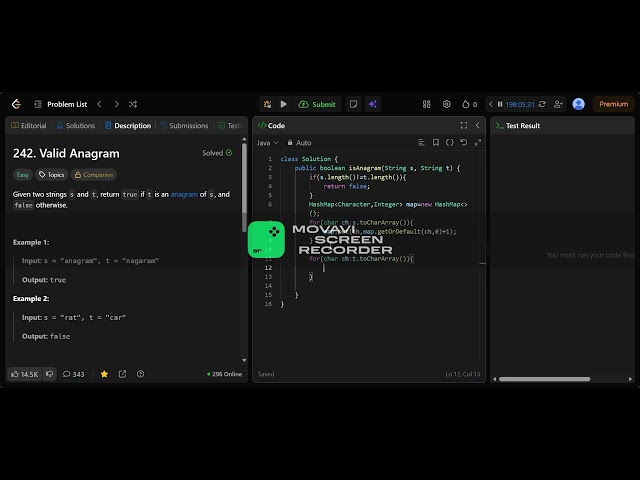Click the AI sparkle assistant icon

(373, 104)
